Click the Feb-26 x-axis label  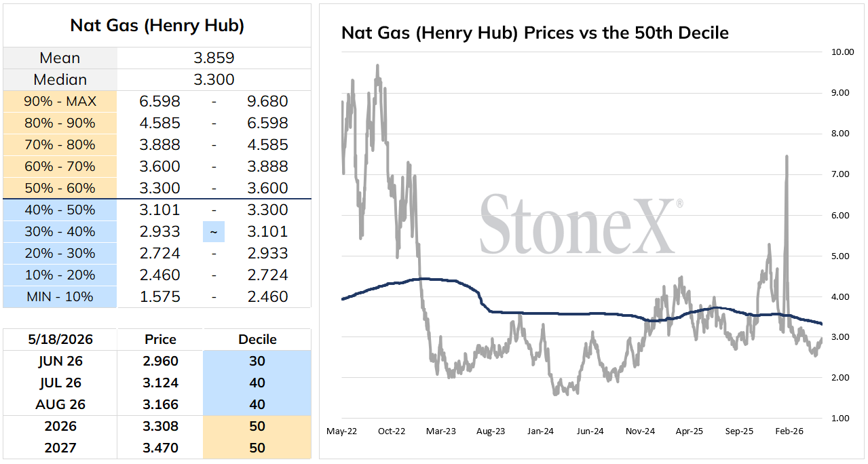pyautogui.click(x=789, y=431)
